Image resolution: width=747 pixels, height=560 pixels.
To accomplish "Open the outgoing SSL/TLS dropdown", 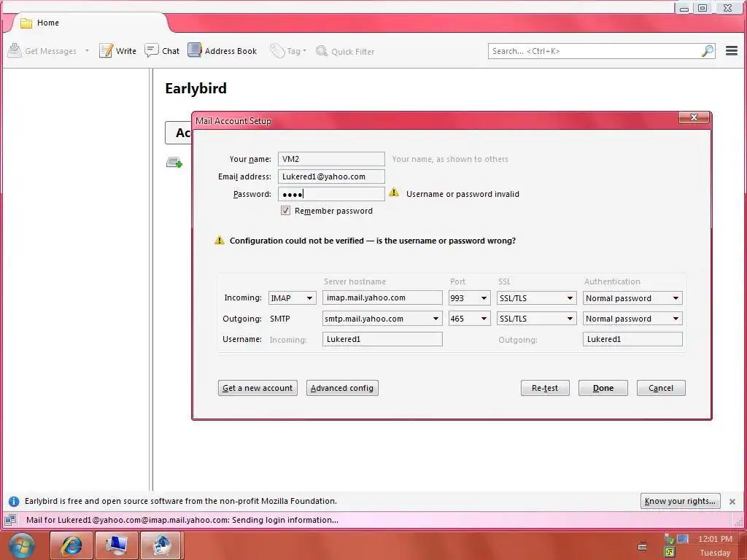I will 536,319.
